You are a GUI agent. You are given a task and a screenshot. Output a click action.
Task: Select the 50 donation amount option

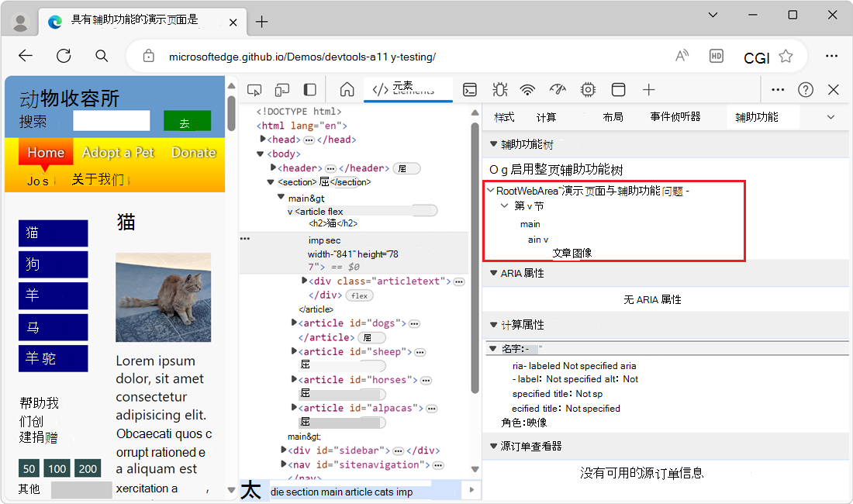click(29, 468)
